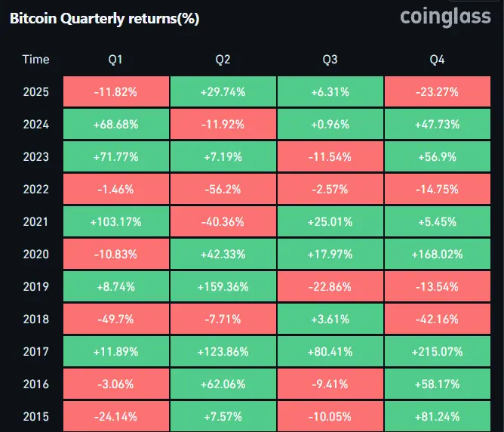Click the 2017 Q4 +215.07% cell
The image size is (504, 432).
[x=438, y=351]
